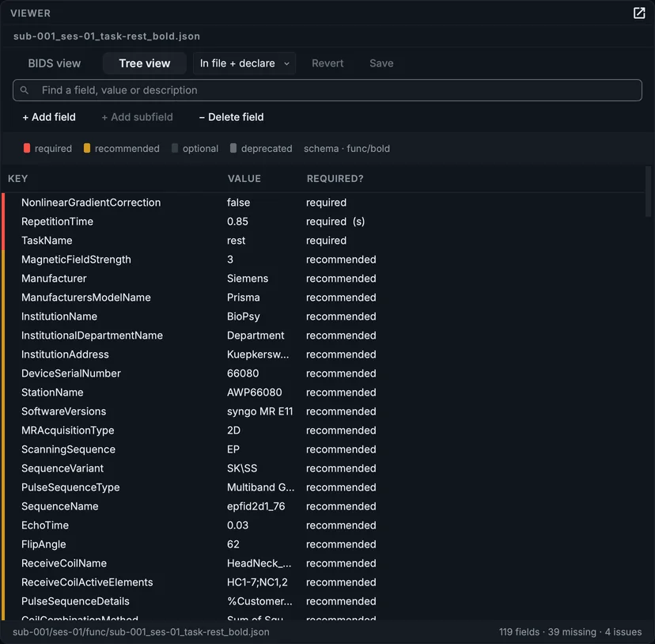
Task: Select the Tree view tab
Action: coord(145,63)
